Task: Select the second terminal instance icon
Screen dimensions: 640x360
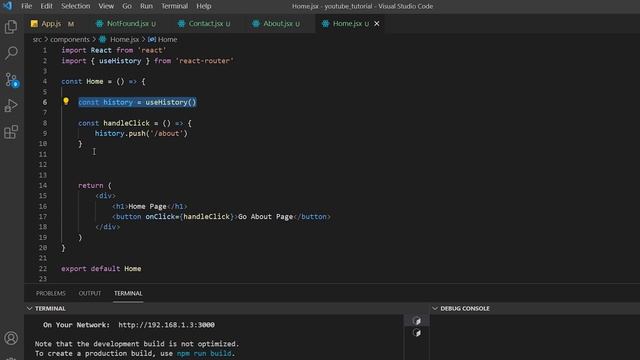Action: click(x=416, y=333)
